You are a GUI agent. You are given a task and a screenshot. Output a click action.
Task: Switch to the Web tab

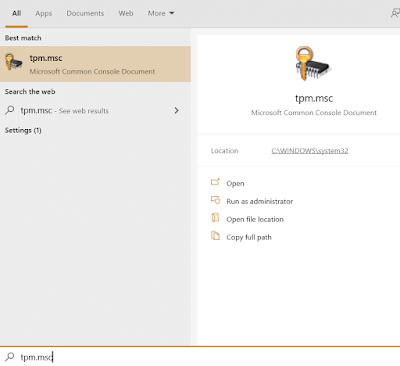point(126,13)
